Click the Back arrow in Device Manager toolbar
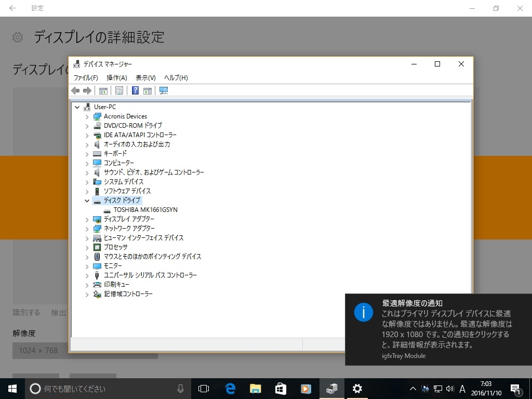The height and width of the screenshot is (399, 532). click(x=75, y=90)
